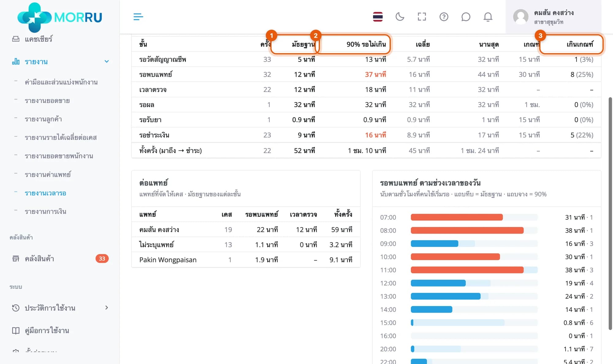
Task: Click the 33 badge on คลังสินค้า
Action: pos(102,259)
